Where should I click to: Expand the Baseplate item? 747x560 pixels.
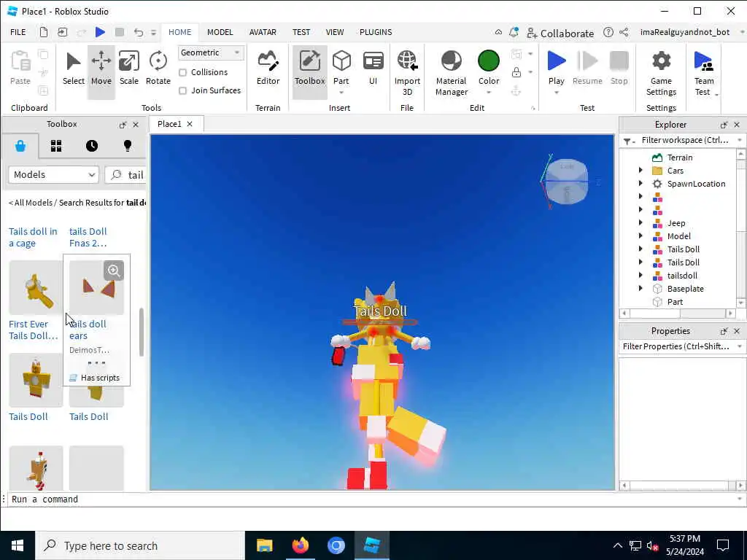click(640, 288)
